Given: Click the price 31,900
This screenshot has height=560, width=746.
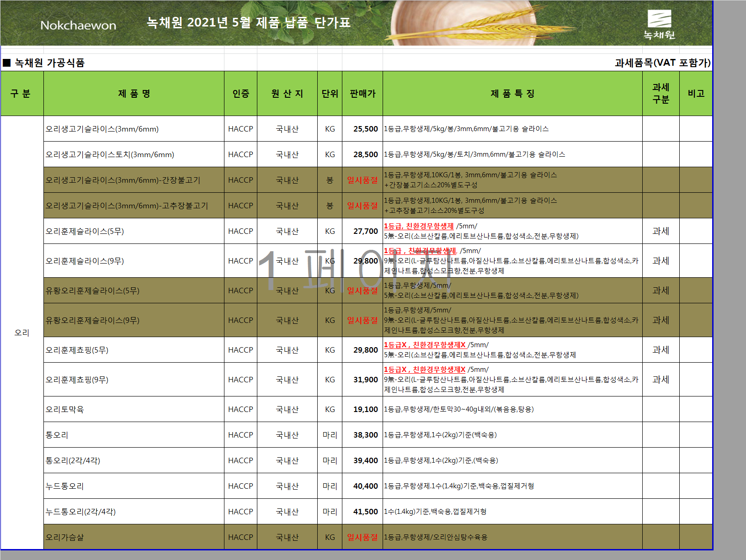Looking at the screenshot, I should [x=366, y=380].
